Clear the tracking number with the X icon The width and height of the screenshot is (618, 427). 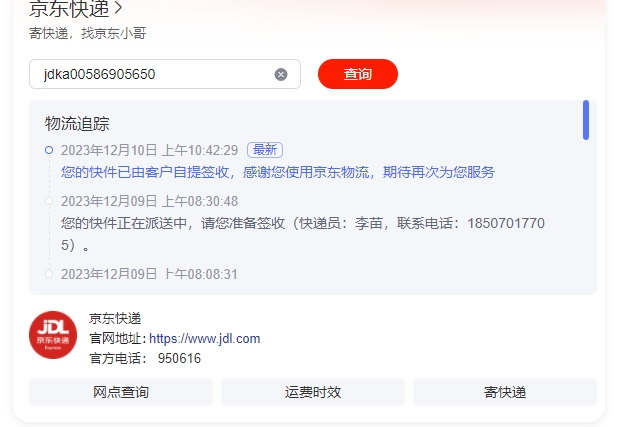(x=281, y=74)
